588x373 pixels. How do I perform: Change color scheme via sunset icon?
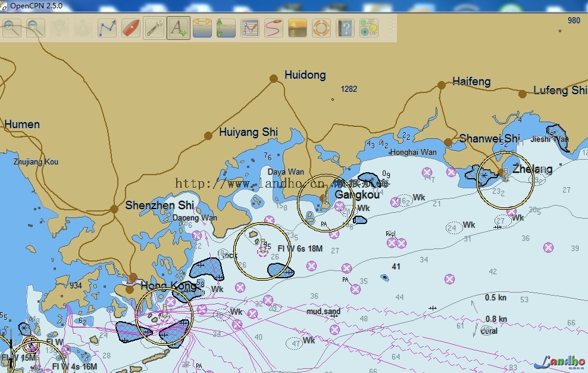pos(298,28)
